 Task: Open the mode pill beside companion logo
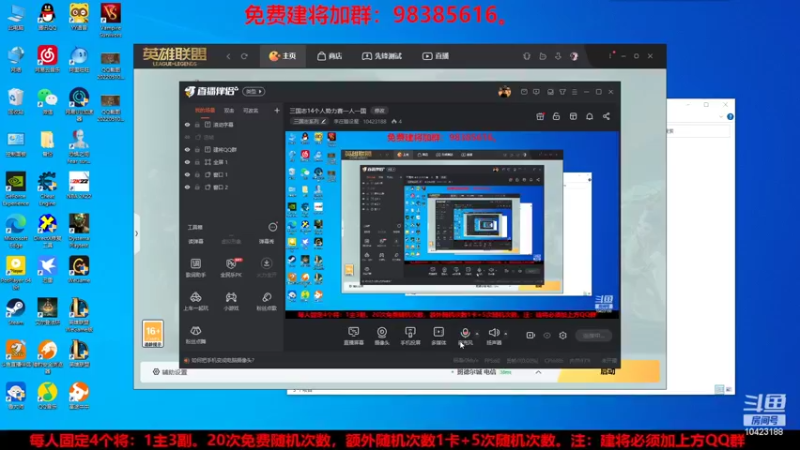pyautogui.click(x=254, y=92)
